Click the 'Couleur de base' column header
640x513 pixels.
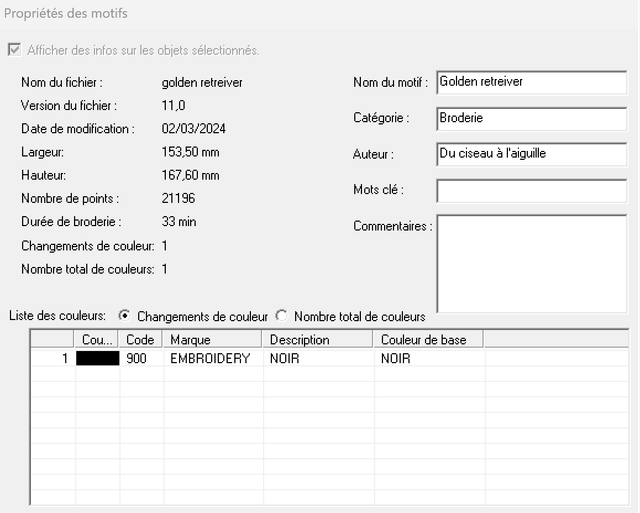pos(430,340)
